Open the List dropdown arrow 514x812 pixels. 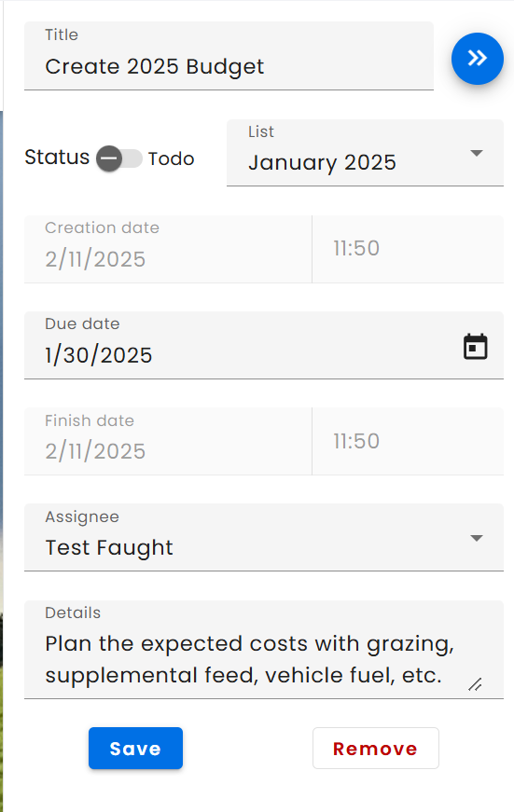(x=476, y=153)
